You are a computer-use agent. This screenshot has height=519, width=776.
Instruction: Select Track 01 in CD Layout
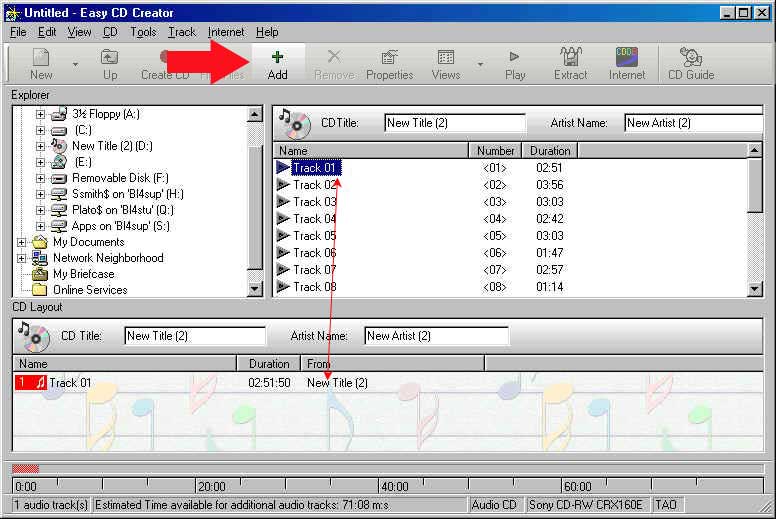click(x=70, y=382)
